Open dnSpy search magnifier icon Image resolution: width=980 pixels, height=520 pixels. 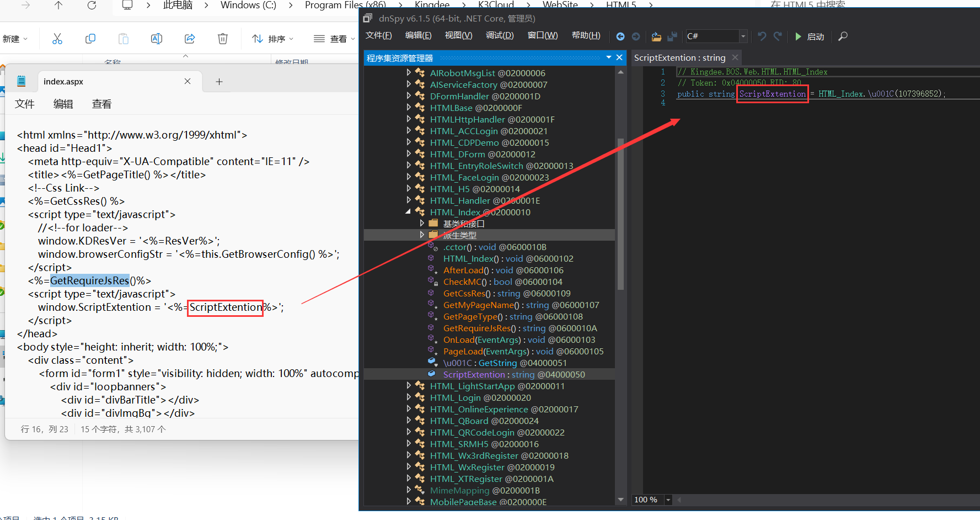843,36
